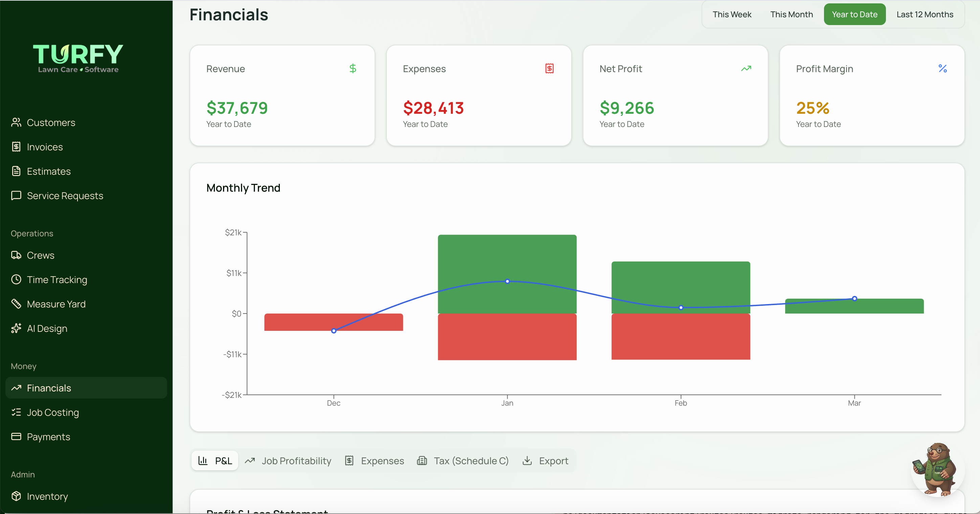This screenshot has height=514, width=980.
Task: Open the Expenses tab below chart
Action: point(375,461)
